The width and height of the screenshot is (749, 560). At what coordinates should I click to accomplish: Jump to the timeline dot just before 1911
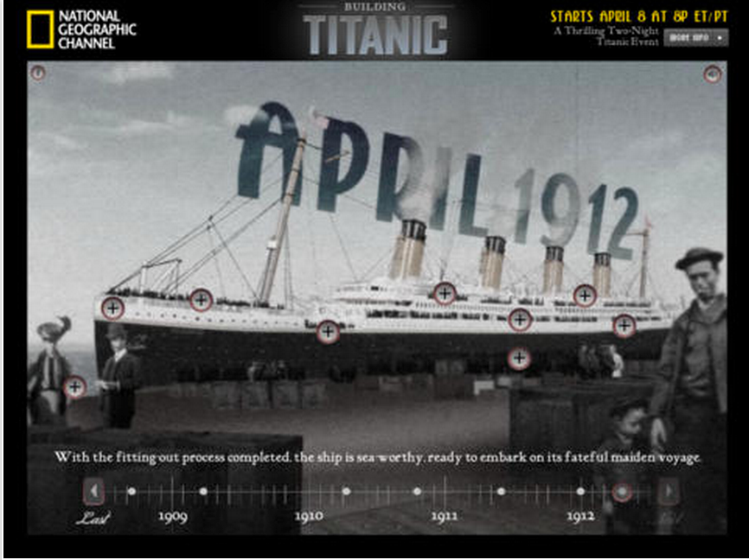418,491
